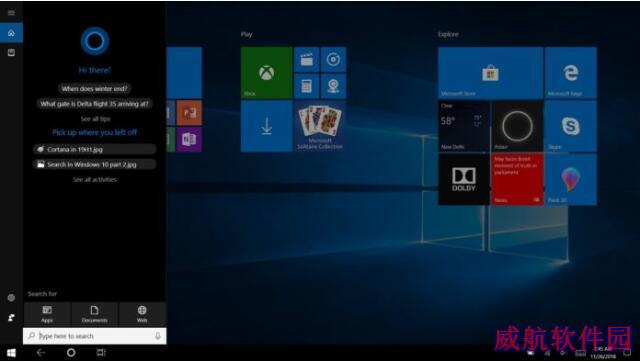Open the Microsoft Edge tile
Screen dimensions: 640x362
click(571, 73)
